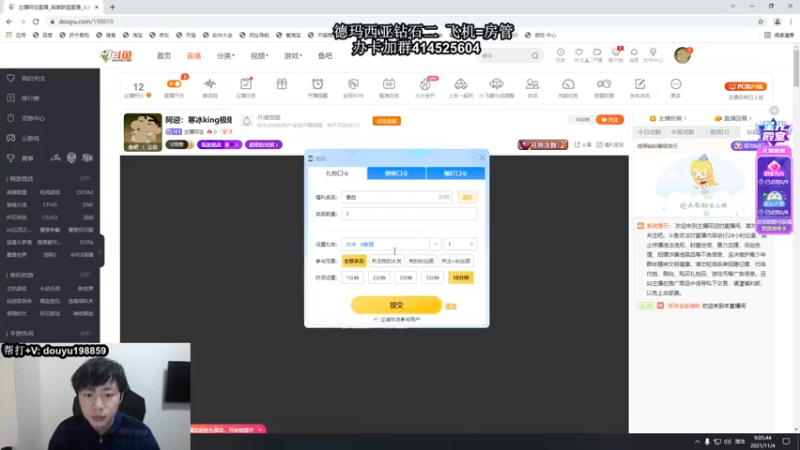Open the alarm clock broadcast reminder icon
Viewport: 800px width, 450px height.
pos(317,84)
